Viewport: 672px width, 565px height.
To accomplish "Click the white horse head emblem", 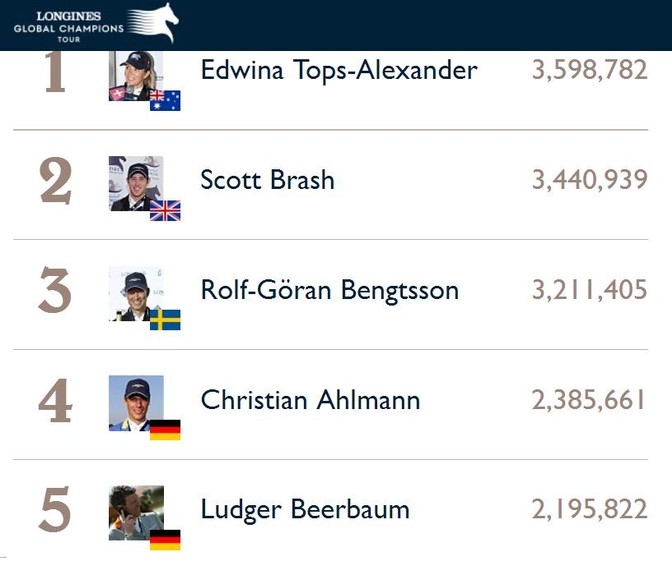I will point(153,23).
